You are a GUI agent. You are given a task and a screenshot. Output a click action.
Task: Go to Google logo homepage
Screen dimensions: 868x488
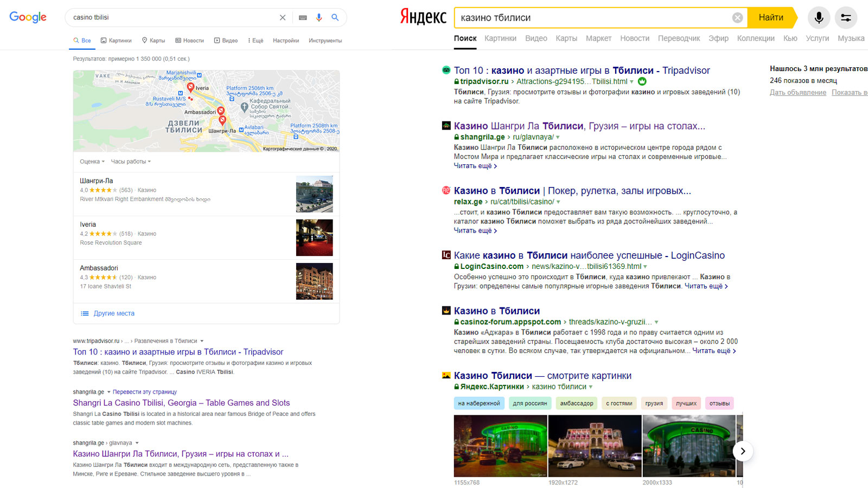(28, 17)
